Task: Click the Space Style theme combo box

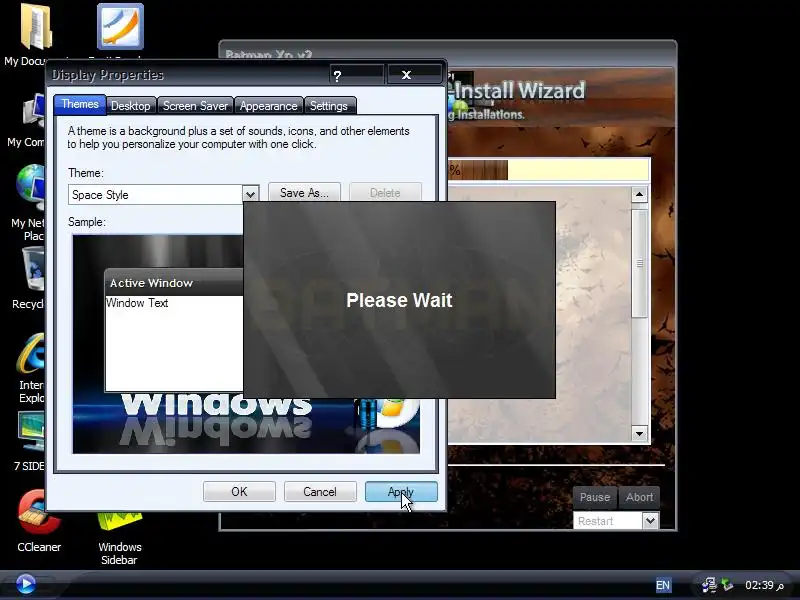Action: [x=163, y=194]
